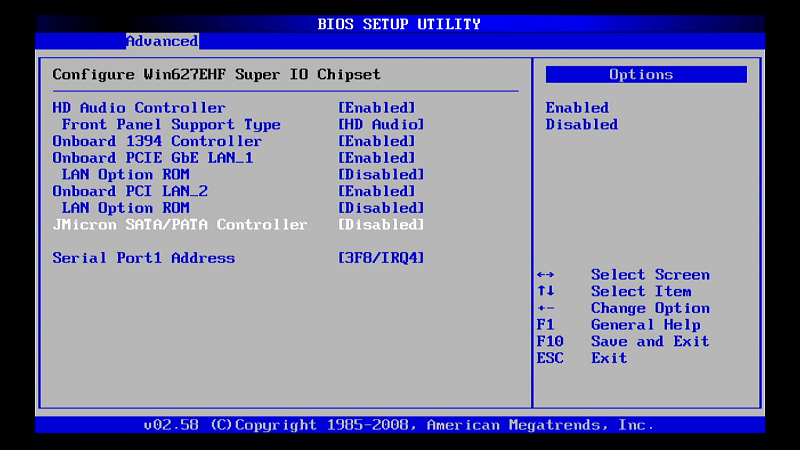
Task: Change Onboard PCI LAN_2 Enabled value
Action: [x=377, y=191]
